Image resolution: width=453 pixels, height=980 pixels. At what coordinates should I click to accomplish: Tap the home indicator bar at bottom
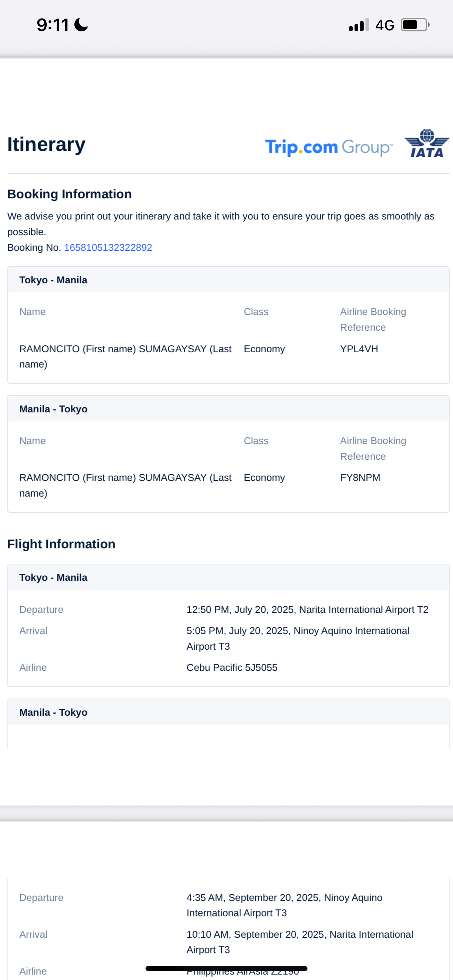(x=226, y=968)
